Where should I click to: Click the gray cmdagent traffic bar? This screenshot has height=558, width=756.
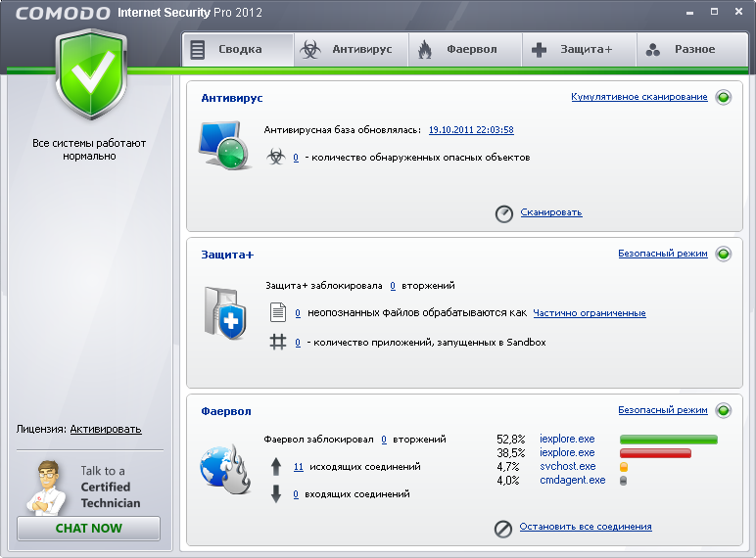pyautogui.click(x=623, y=481)
